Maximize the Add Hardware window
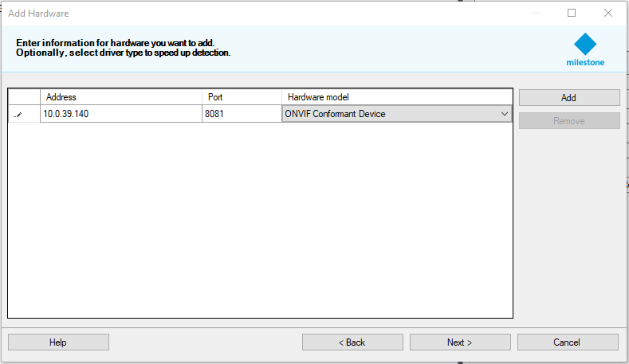 (572, 13)
